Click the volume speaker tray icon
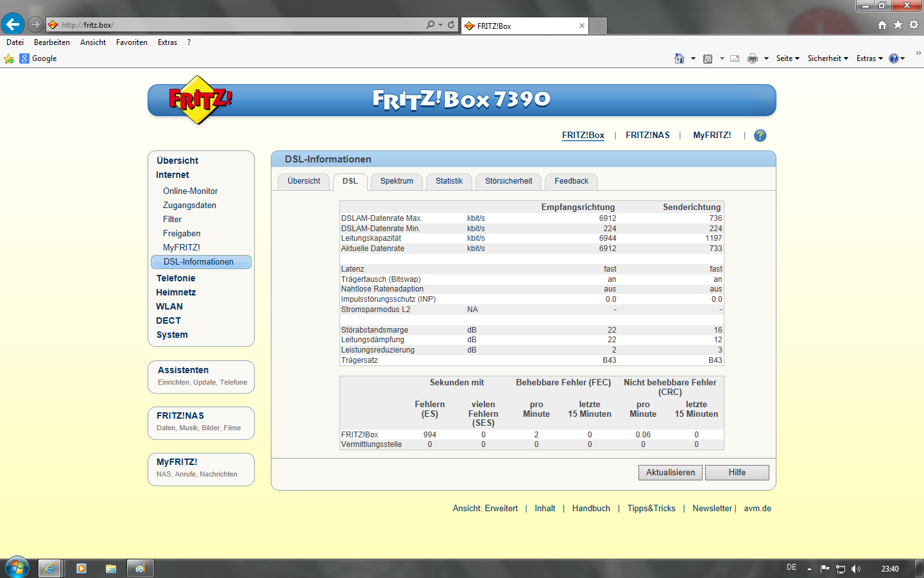Viewport: 924px width, 578px height. click(855, 569)
